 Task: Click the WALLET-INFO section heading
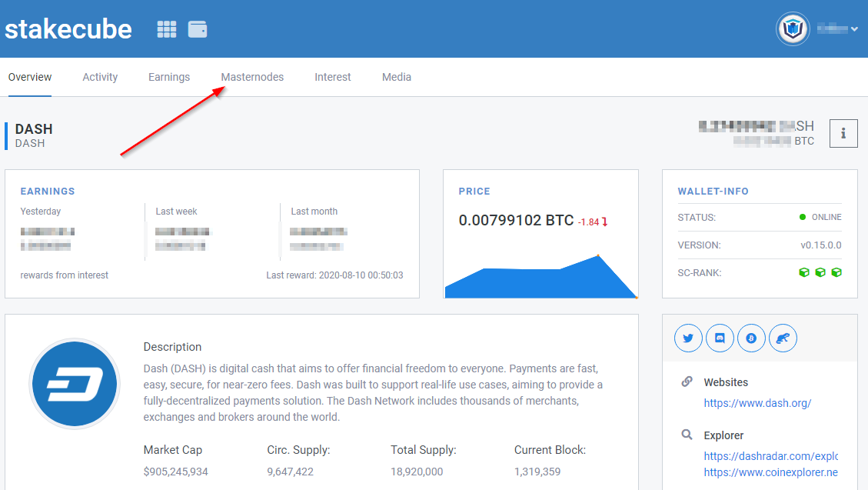[713, 191]
